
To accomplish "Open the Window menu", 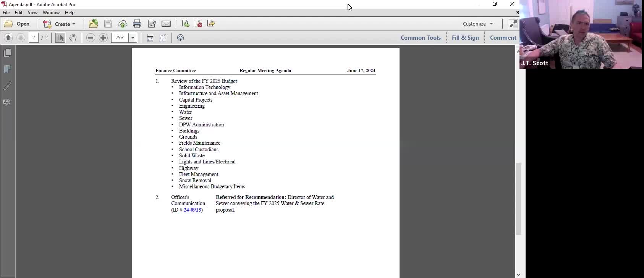I will [x=51, y=13].
